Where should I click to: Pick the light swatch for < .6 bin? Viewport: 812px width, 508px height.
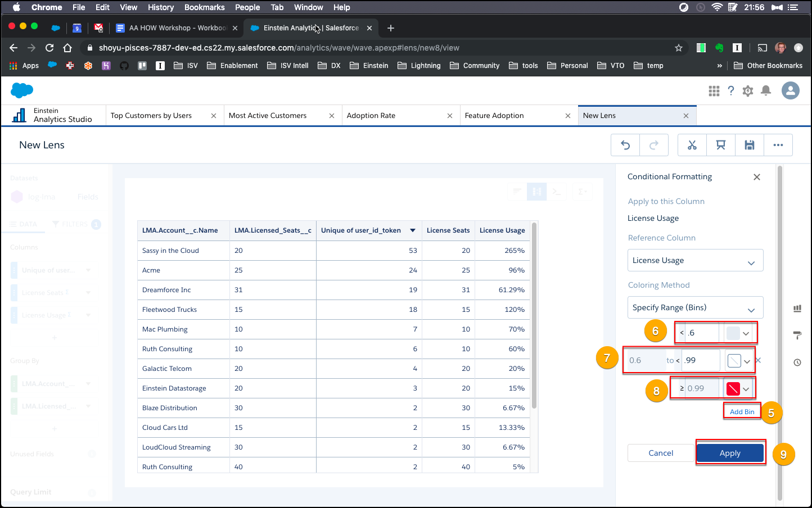point(733,333)
